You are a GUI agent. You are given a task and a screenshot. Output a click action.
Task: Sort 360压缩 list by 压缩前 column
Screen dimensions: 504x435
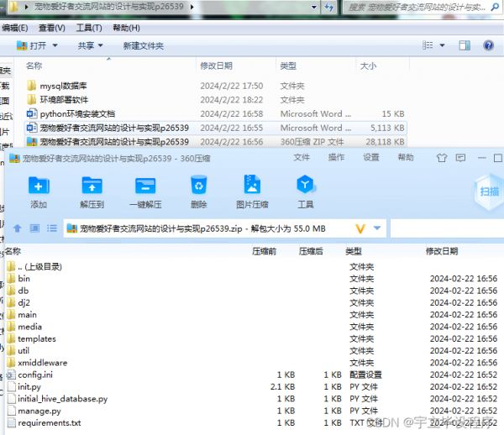(265, 251)
